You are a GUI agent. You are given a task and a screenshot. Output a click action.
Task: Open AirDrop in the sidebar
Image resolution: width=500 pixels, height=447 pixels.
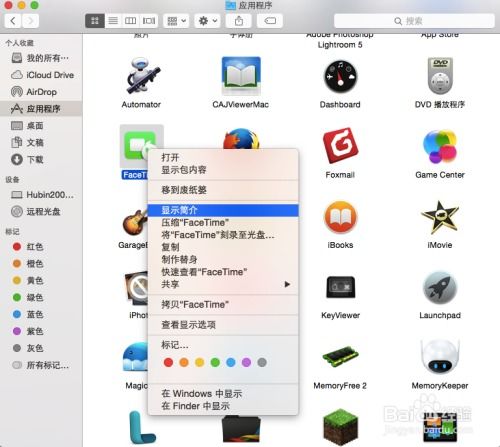pos(41,92)
